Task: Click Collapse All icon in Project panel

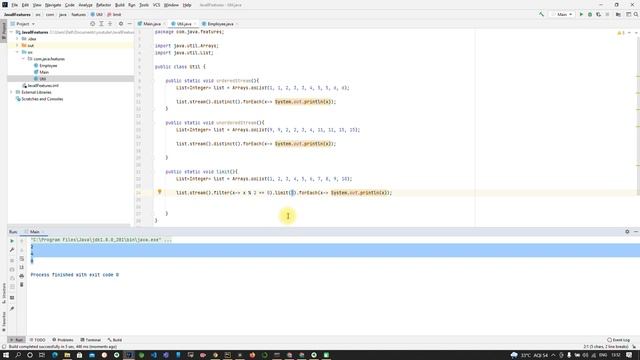Action: (x=110, y=24)
